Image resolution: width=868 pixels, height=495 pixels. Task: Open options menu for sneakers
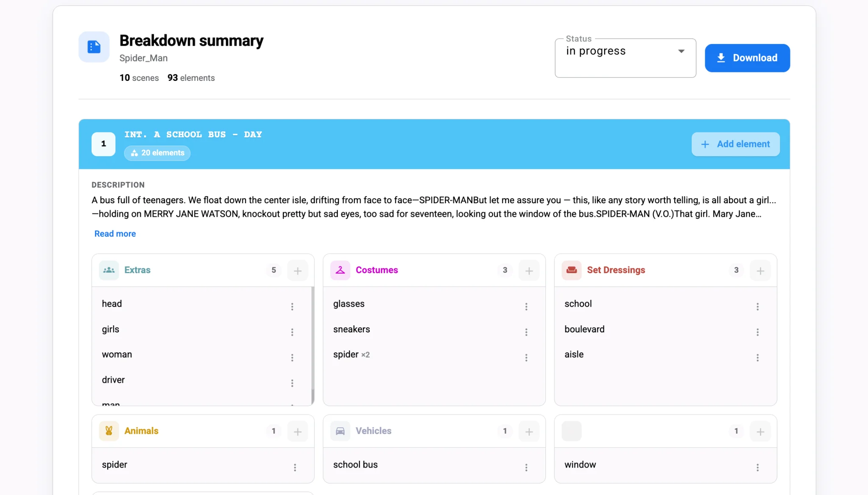526,332
